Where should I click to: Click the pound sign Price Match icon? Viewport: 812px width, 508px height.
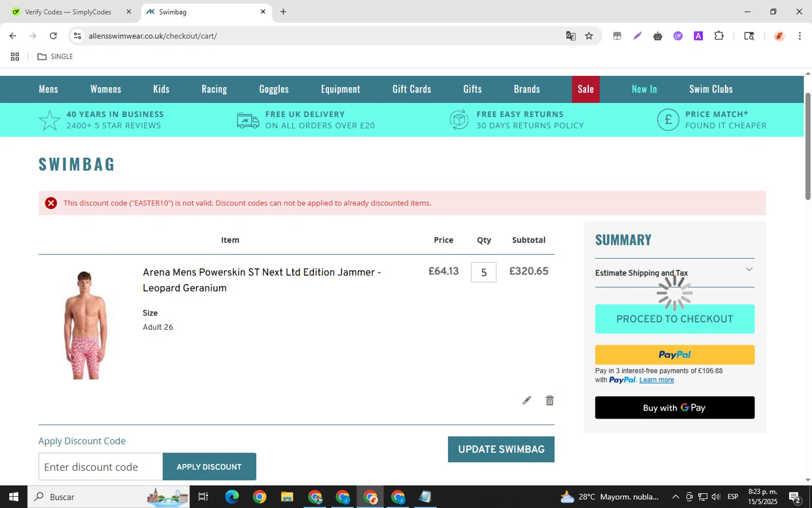[x=668, y=120]
